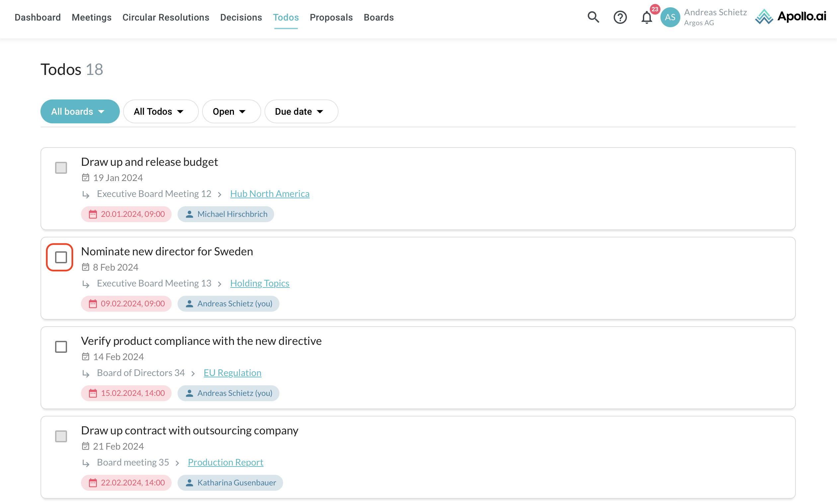Click the Apollo.ai logo
Viewport: 837px width, 504px height.
791,17
